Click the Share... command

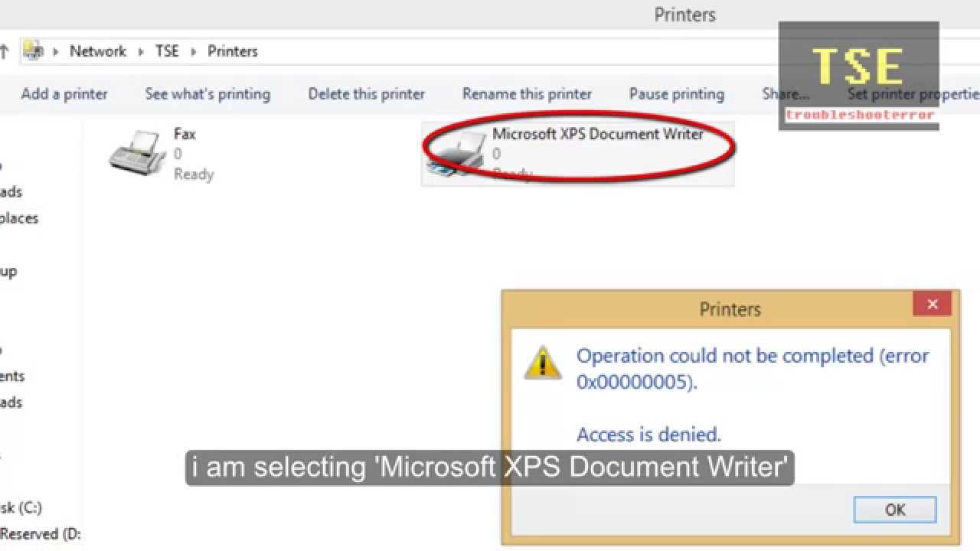pyautogui.click(x=786, y=94)
